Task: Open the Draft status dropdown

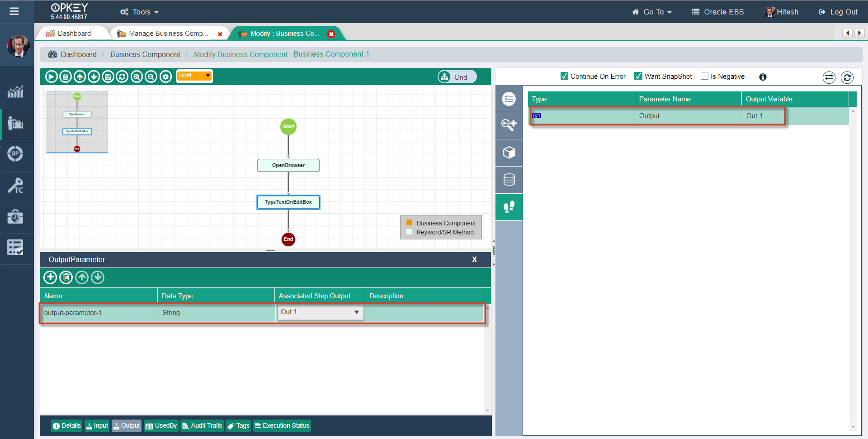Action: [x=194, y=76]
